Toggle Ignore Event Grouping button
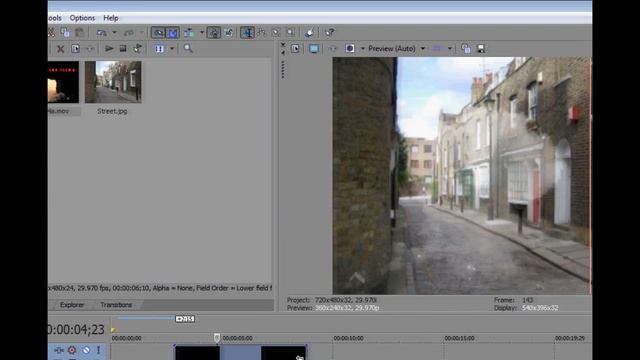Viewport: 640px width, 360px height. click(x=229, y=32)
